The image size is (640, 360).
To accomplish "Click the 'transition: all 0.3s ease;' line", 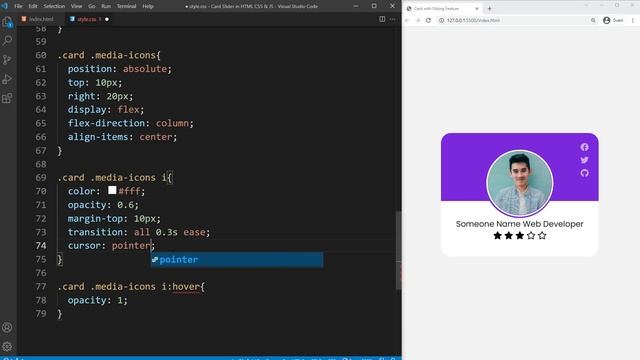I will pos(139,232).
